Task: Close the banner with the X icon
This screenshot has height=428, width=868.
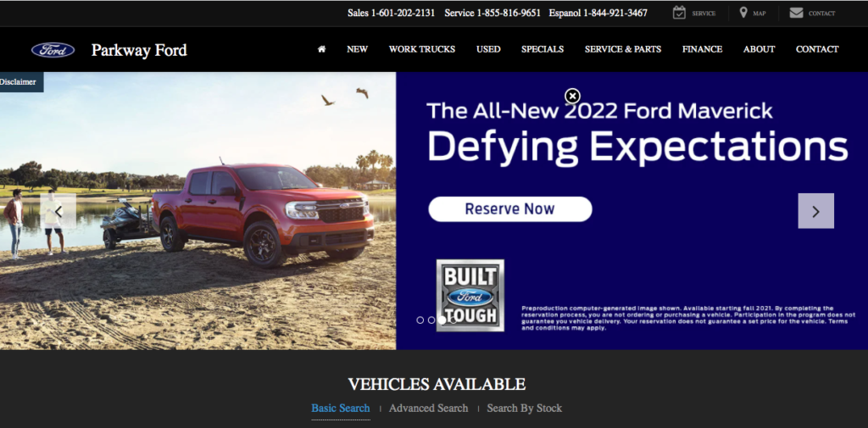Action: tap(572, 97)
